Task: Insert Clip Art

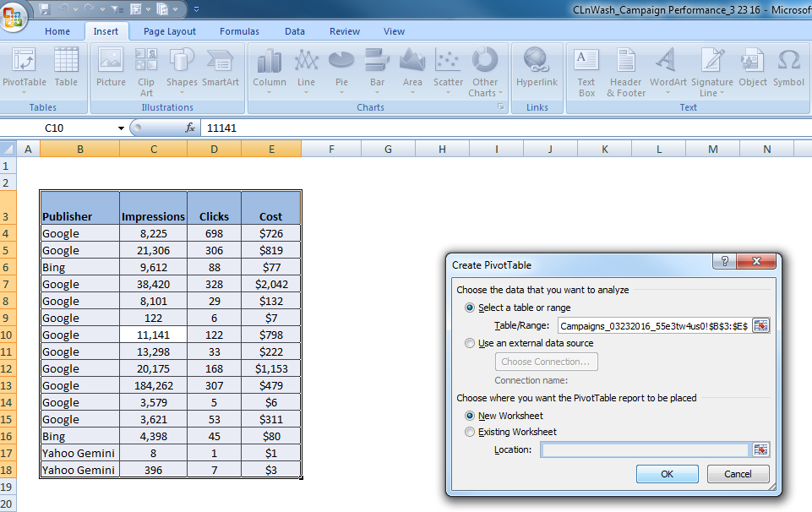Action: (x=145, y=71)
